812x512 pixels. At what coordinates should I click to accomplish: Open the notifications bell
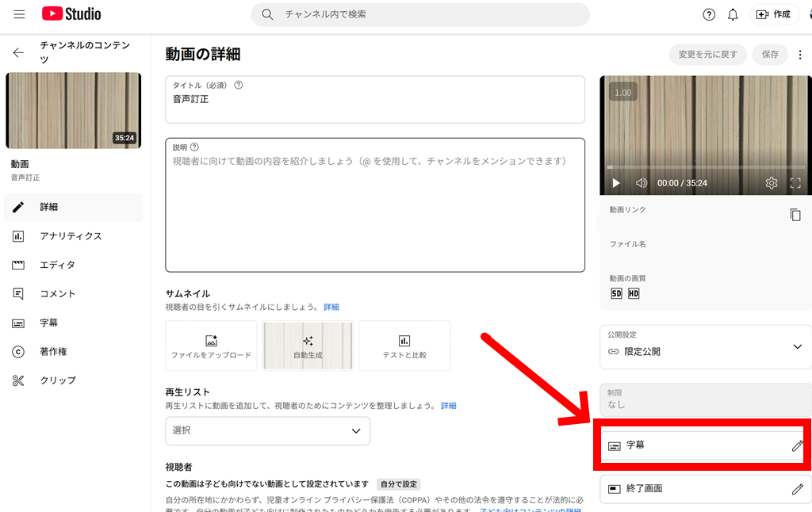(733, 14)
